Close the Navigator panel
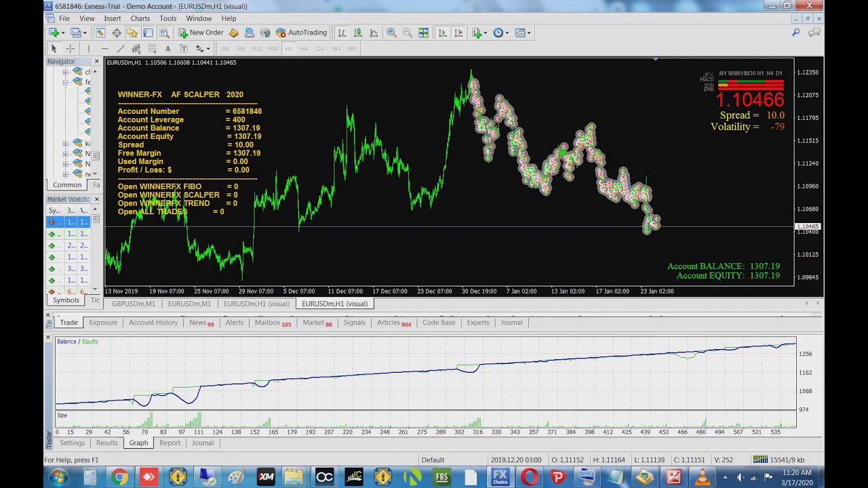The height and width of the screenshot is (488, 868). 96,62
